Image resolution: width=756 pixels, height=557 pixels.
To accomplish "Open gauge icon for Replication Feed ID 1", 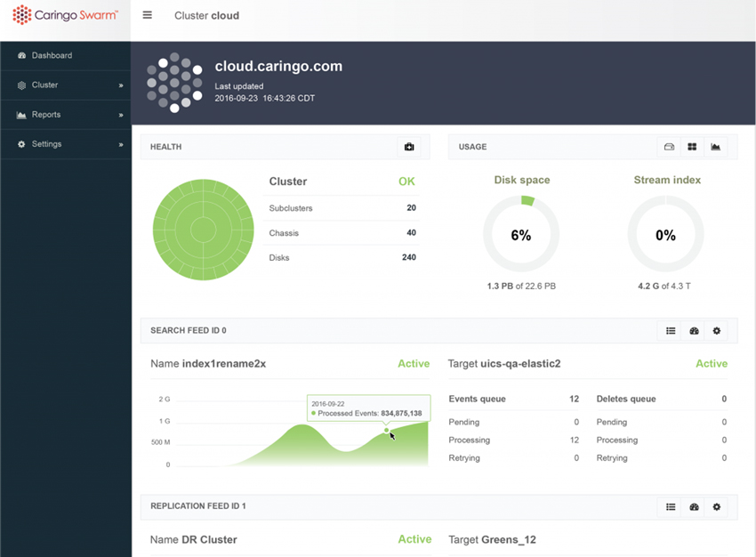I will 694,507.
